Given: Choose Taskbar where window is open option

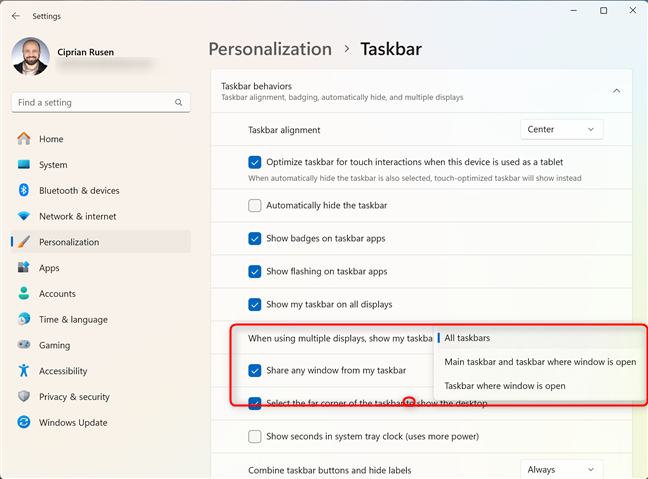Looking at the screenshot, I should (x=540, y=386).
